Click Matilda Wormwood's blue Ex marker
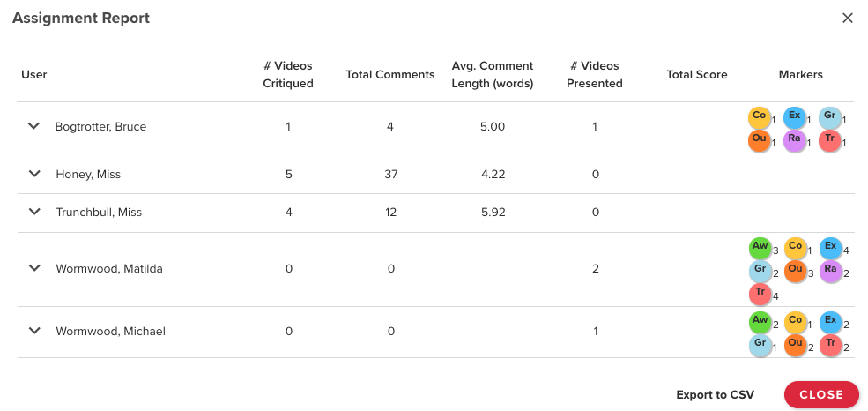Image resolution: width=868 pixels, height=411 pixels. (830, 248)
